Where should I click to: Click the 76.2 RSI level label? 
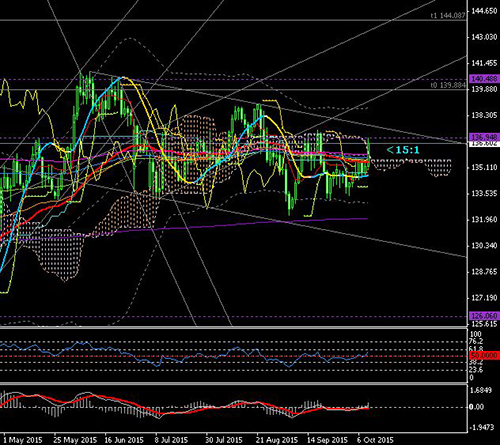(x=476, y=341)
